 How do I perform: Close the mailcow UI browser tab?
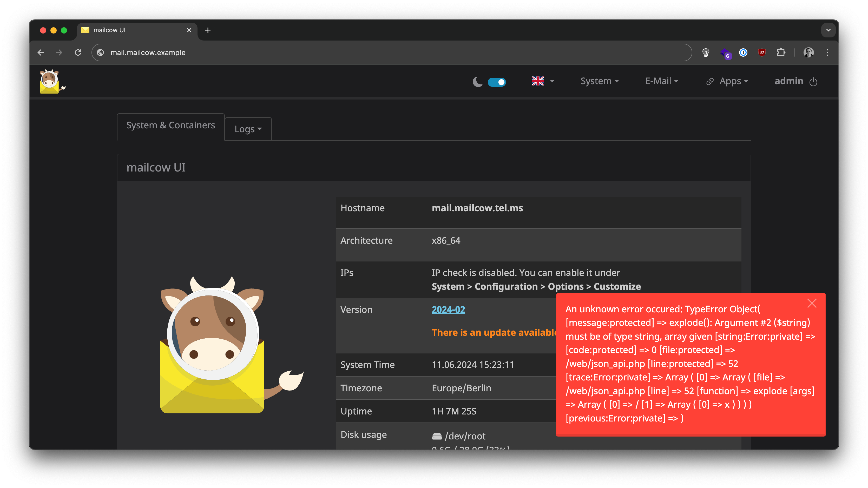click(189, 30)
